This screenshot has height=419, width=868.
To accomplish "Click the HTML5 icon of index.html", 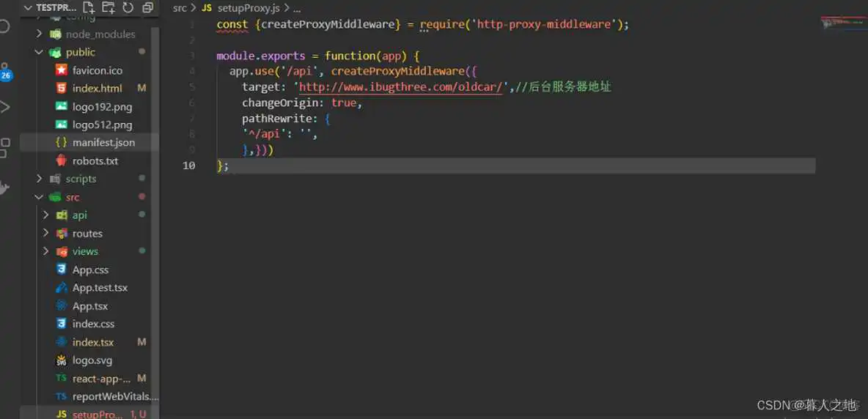I will (62, 88).
